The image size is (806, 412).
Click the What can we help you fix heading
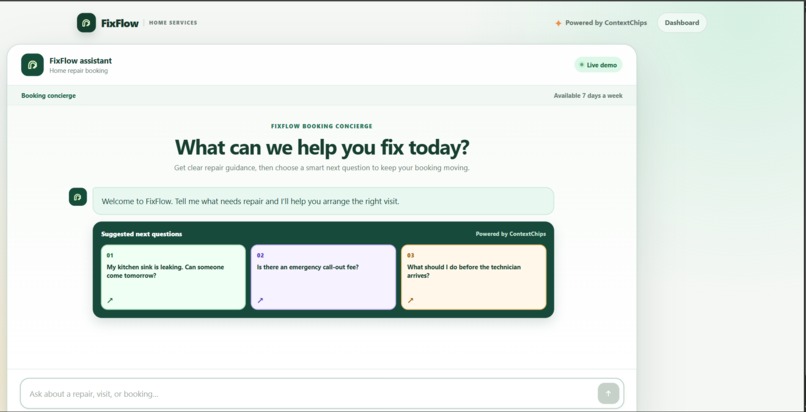[x=322, y=147]
